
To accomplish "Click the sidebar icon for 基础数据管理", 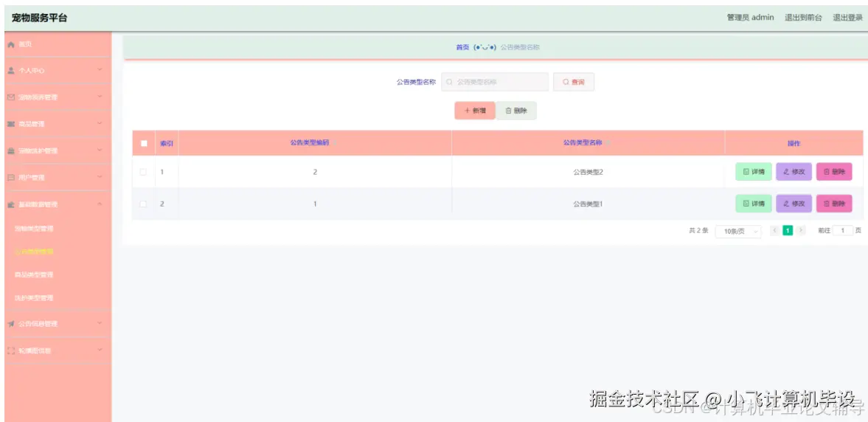I will 10,204.
